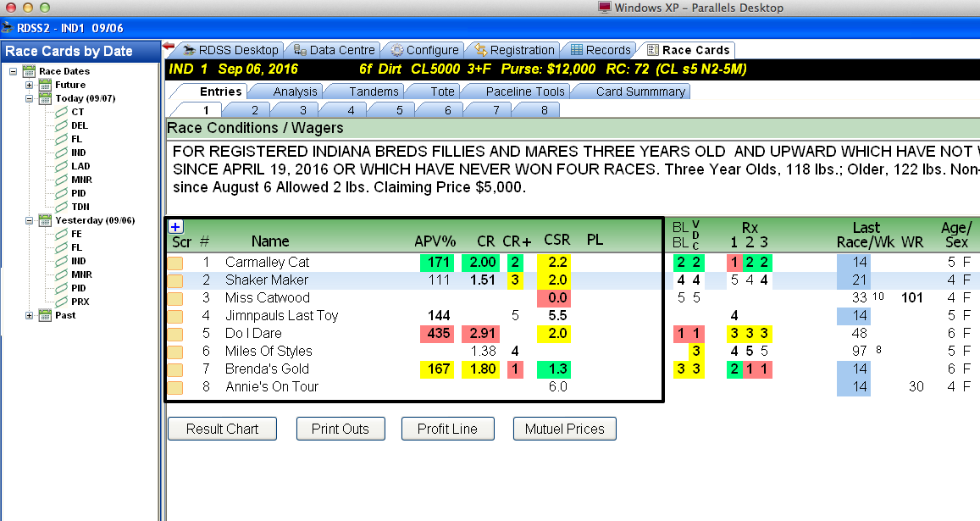Toggle scratch box for Jimnpauls Last Toy
980x521 pixels.
[175, 317]
